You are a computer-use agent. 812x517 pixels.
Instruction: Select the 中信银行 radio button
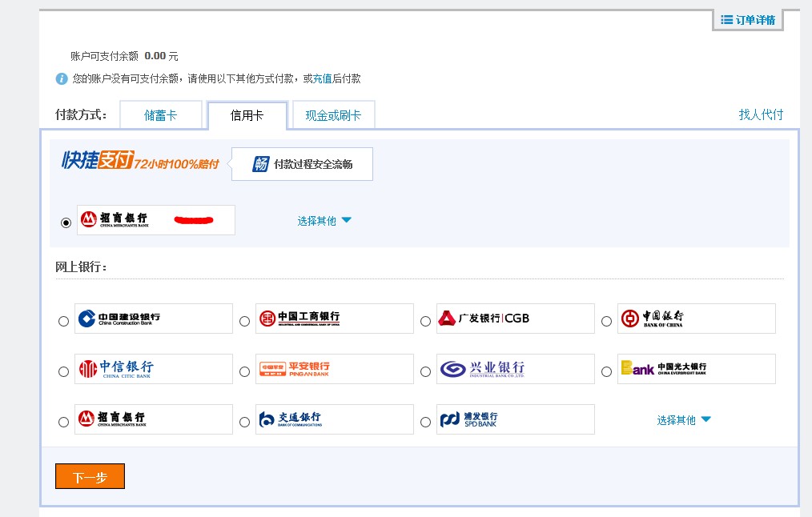click(x=64, y=371)
